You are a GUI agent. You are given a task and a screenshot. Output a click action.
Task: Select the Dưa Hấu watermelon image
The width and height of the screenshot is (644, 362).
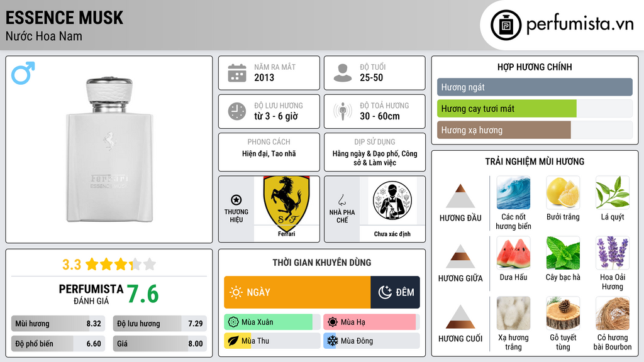pyautogui.click(x=513, y=253)
